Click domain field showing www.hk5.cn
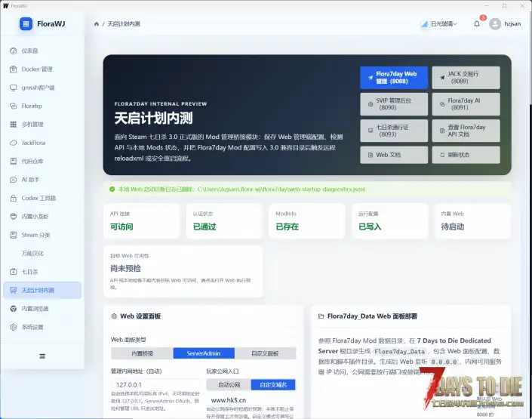The height and width of the screenshot is (419, 532). pyautogui.click(x=251, y=400)
